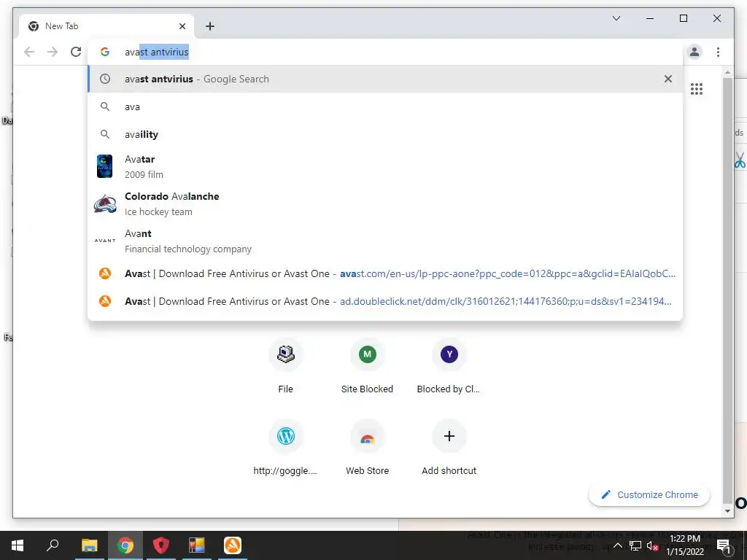Open the File shortcut tile
Image resolution: width=747 pixels, height=560 pixels.
point(285,367)
